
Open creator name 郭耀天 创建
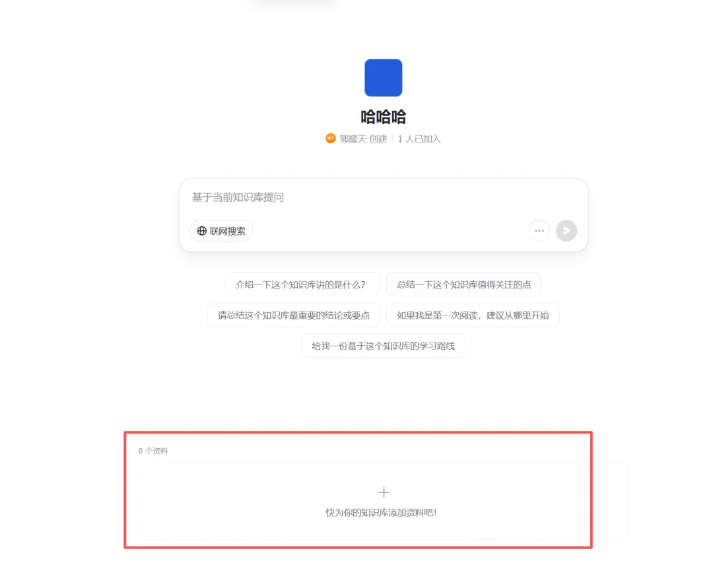[x=363, y=139]
